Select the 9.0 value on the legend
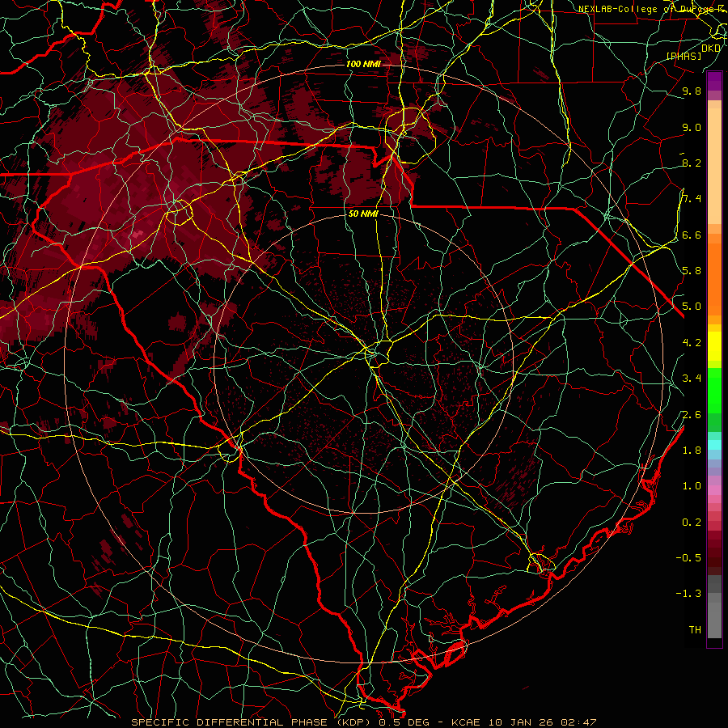The width and height of the screenshot is (728, 728). click(692, 127)
